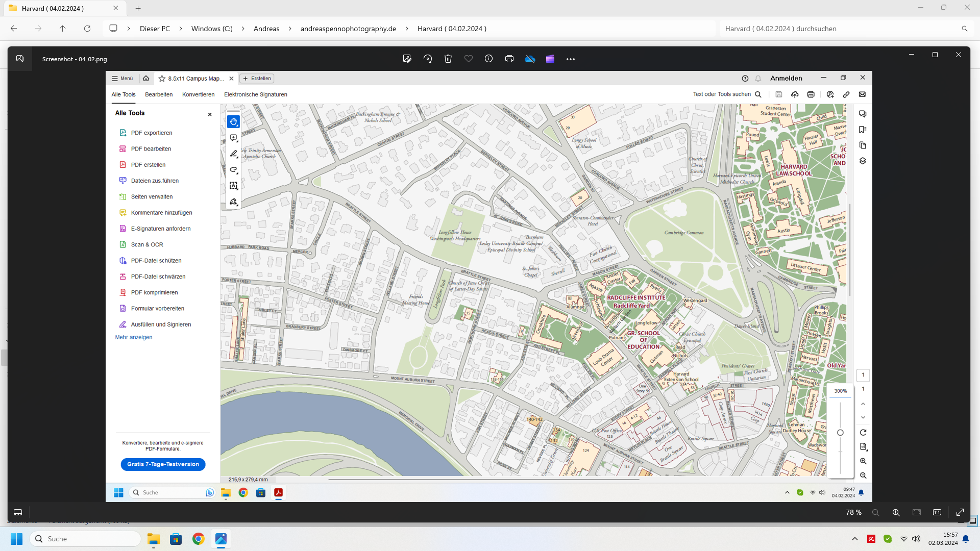Expand chevron after Dieser PC breadcrumb
This screenshot has width=980, height=551.
(181, 29)
